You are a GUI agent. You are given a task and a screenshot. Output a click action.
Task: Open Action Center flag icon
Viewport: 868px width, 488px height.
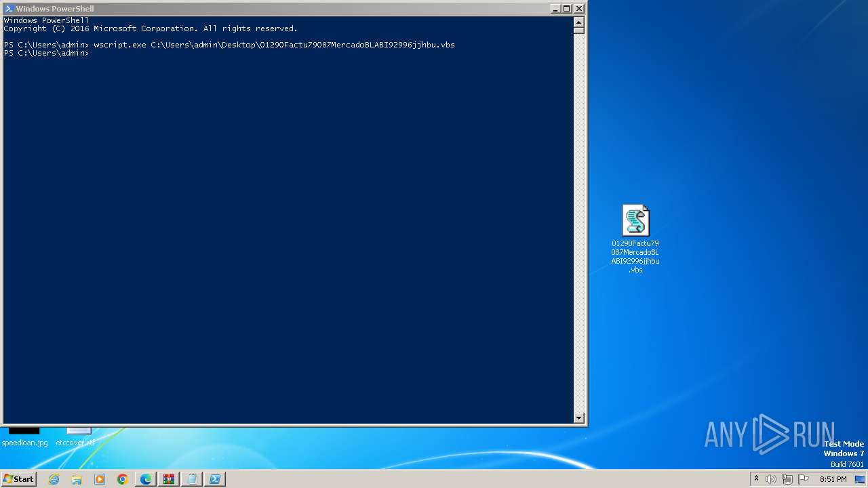click(804, 479)
